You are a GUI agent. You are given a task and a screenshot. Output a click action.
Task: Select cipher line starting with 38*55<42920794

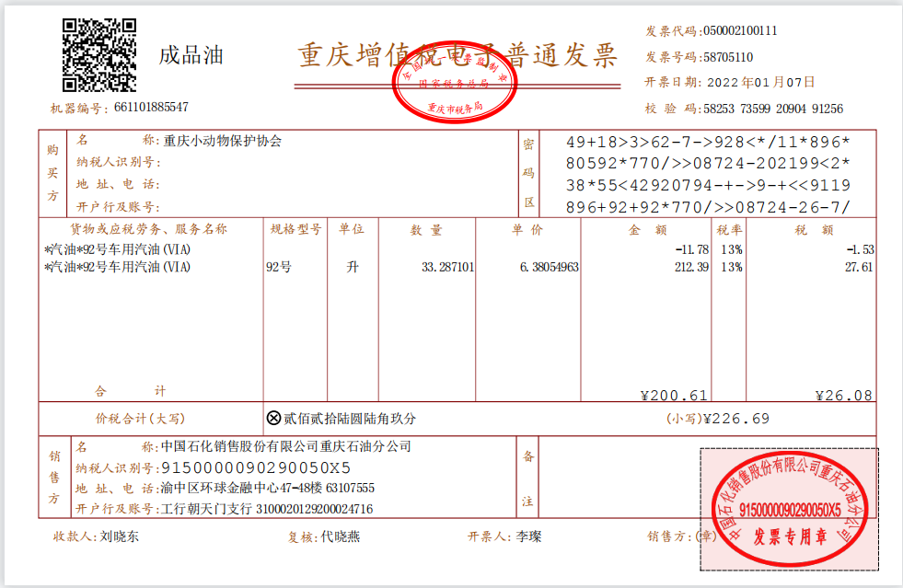708,186
